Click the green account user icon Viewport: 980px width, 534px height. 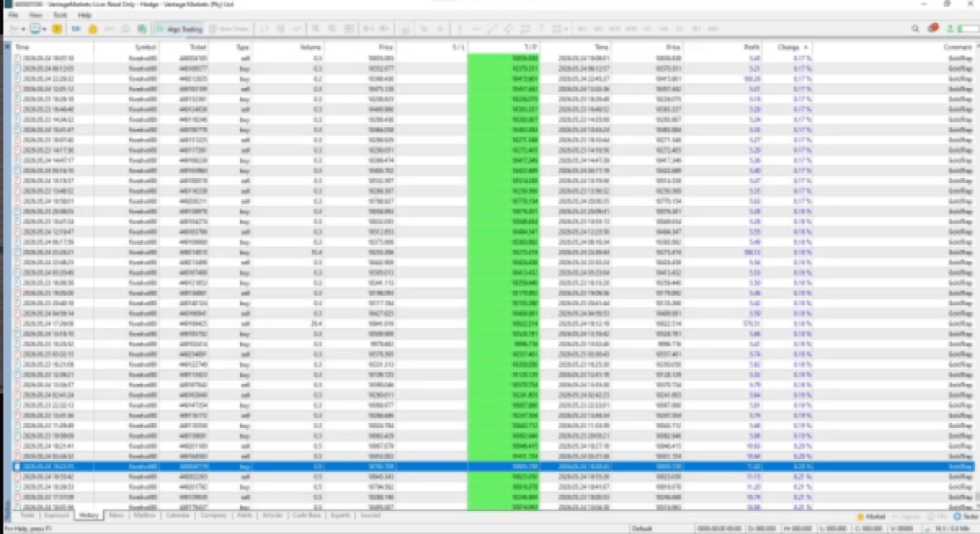[950, 29]
